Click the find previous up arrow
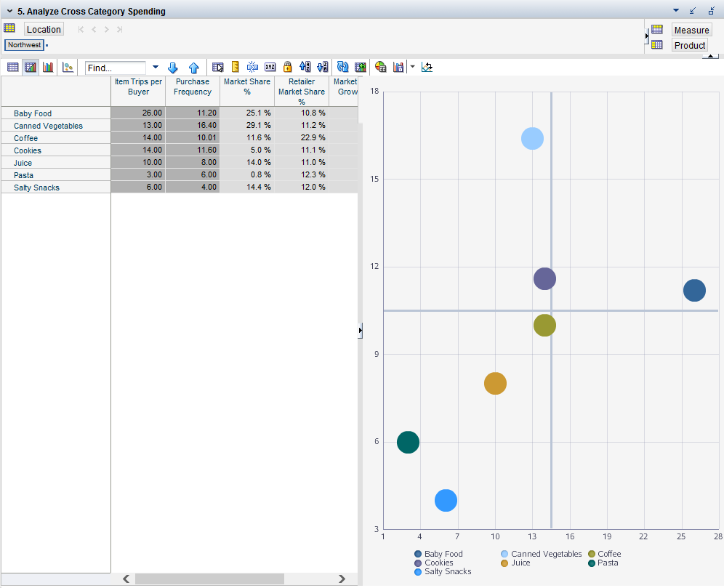This screenshot has height=588, width=724. point(193,68)
